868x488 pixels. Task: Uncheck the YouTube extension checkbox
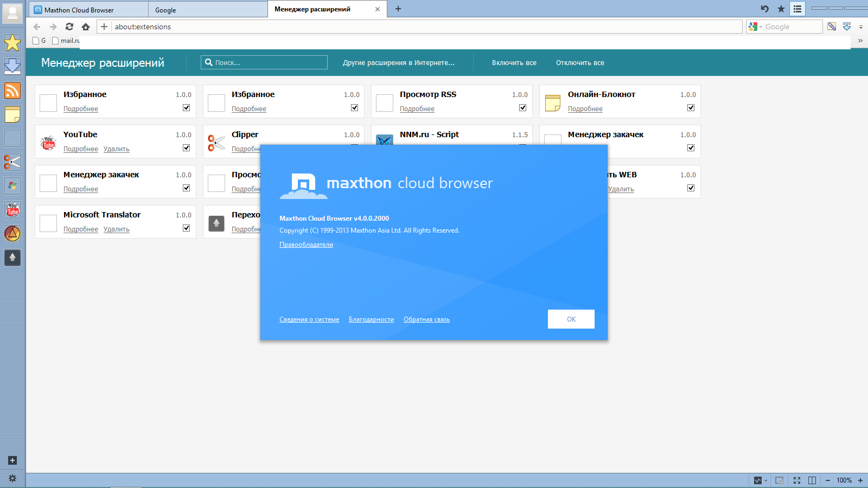pyautogui.click(x=187, y=148)
